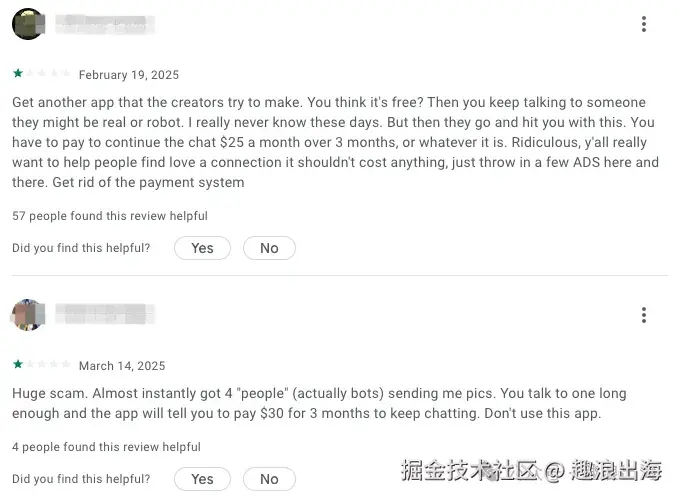This screenshot has height=499, width=678.
Task: Open the three-dot menu for the February 19 review
Action: coord(644,24)
